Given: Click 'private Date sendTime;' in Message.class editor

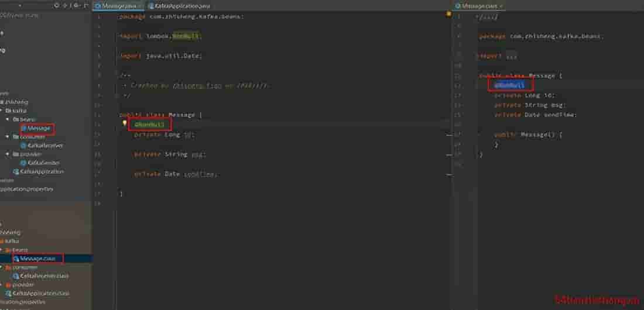Looking at the screenshot, I should tap(535, 115).
